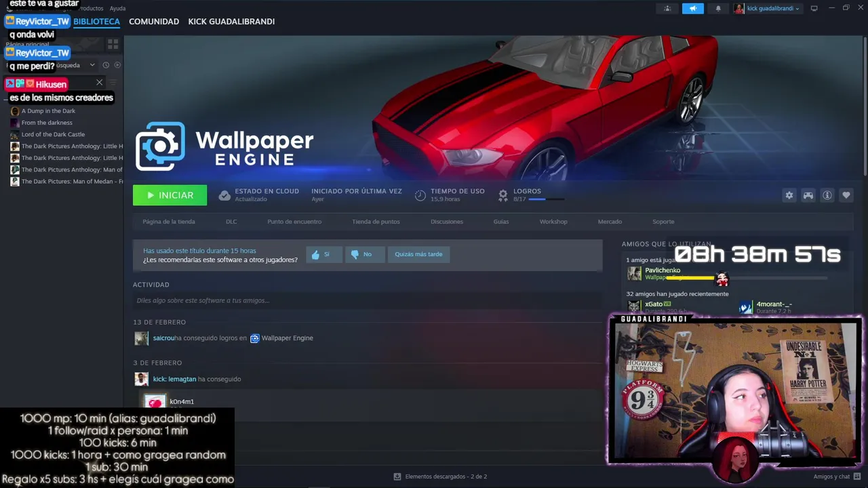This screenshot has height=488, width=868.
Task: Vote Sí to recommend this software
Action: pos(323,254)
